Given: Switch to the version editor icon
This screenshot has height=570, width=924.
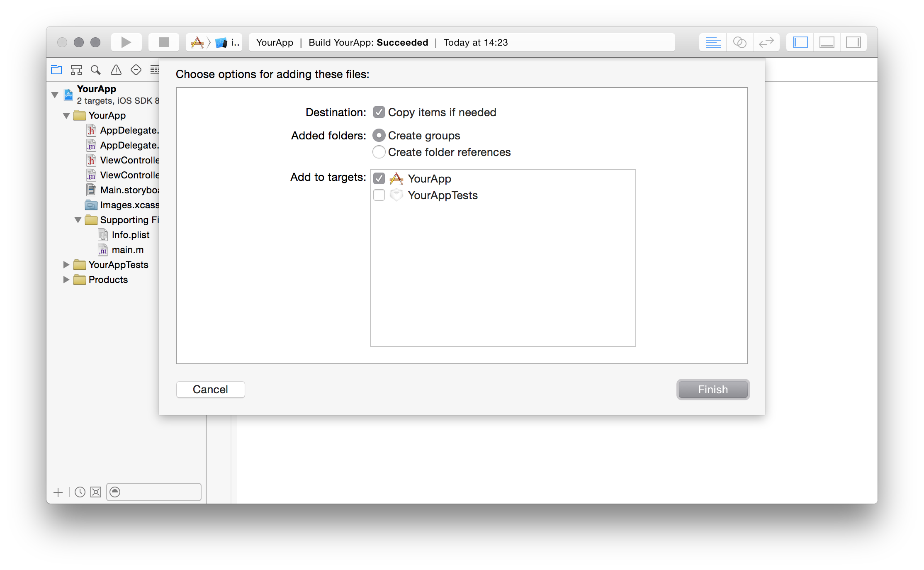Looking at the screenshot, I should coord(766,42).
